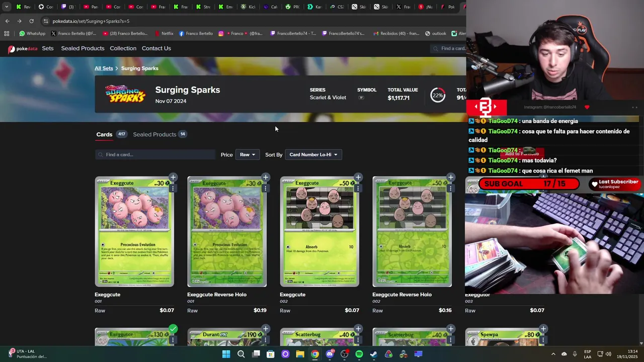Image resolution: width=644 pixels, height=362 pixels.
Task: Click the pokedata logo in the site header
Action: tap(23, 49)
